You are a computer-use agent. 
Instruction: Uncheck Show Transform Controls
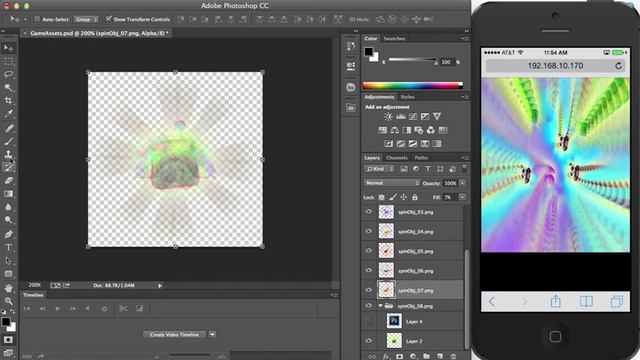pos(109,19)
